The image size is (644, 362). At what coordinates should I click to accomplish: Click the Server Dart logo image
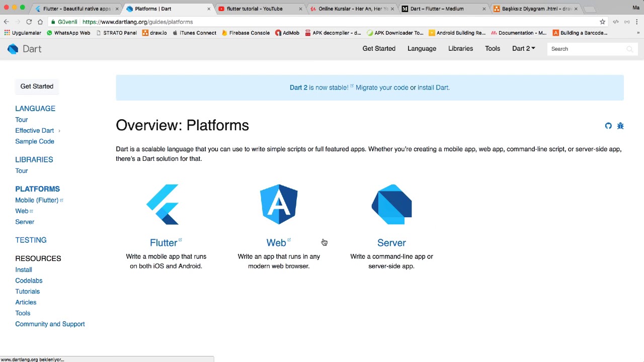pos(391,204)
